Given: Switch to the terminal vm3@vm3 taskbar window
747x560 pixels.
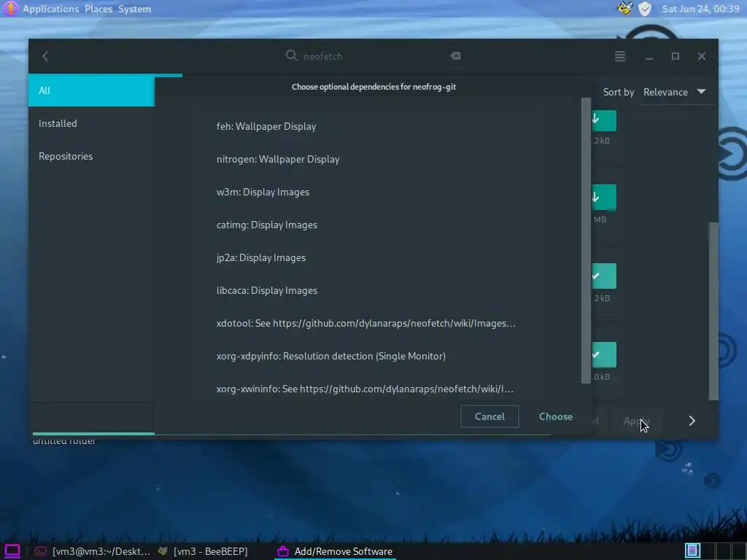Looking at the screenshot, I should (93, 551).
